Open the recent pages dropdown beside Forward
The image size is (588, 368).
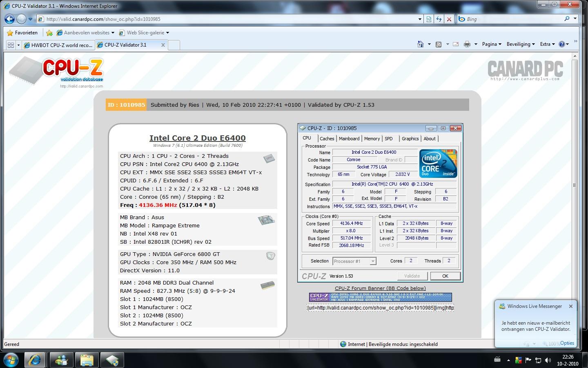30,19
